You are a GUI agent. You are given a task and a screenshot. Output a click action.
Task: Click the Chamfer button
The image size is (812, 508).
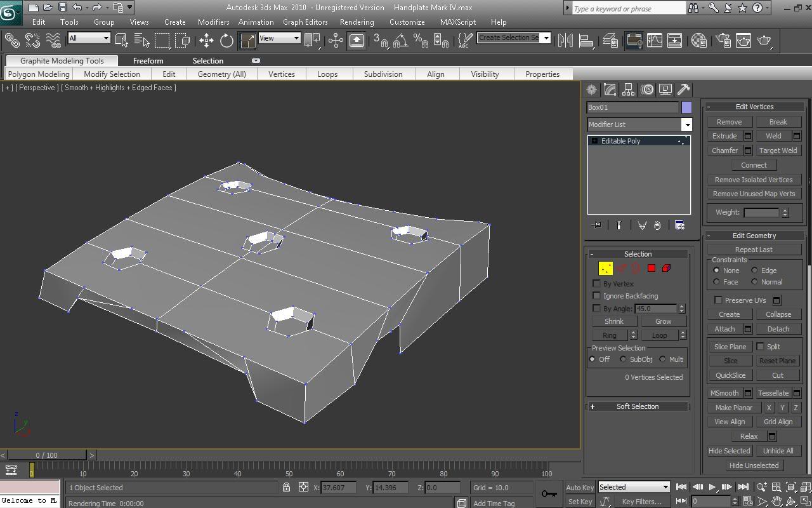(x=724, y=150)
